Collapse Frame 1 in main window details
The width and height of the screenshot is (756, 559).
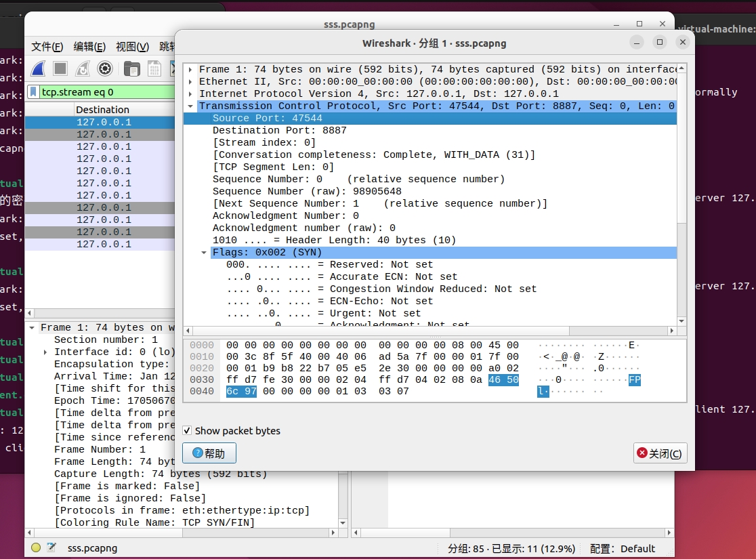click(32, 327)
